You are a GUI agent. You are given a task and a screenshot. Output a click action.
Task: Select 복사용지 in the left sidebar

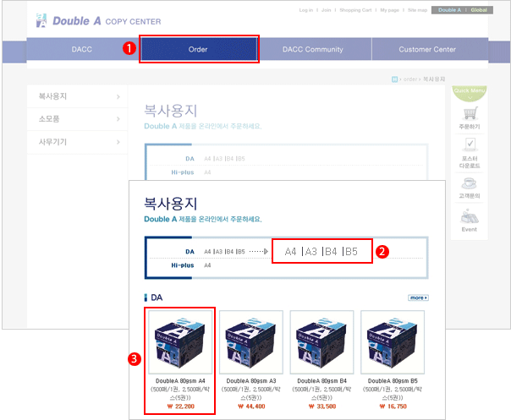tap(52, 96)
